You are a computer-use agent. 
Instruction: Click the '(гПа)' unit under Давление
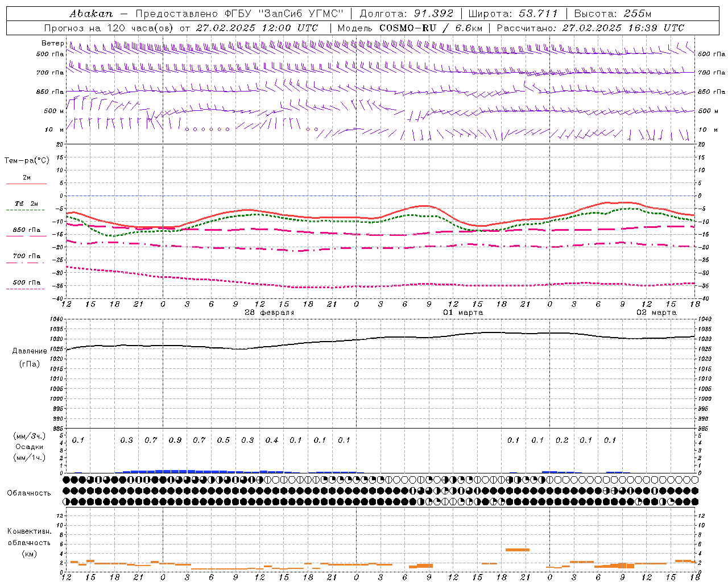pos(29,364)
